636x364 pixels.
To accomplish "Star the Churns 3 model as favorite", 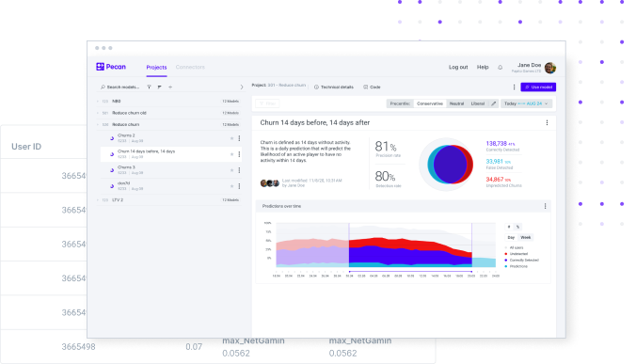I will tap(232, 170).
